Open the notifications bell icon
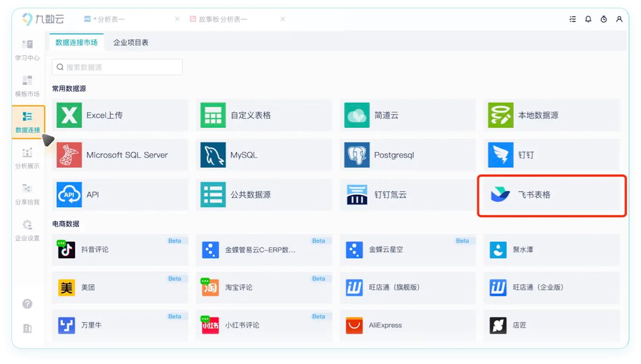 coord(588,19)
